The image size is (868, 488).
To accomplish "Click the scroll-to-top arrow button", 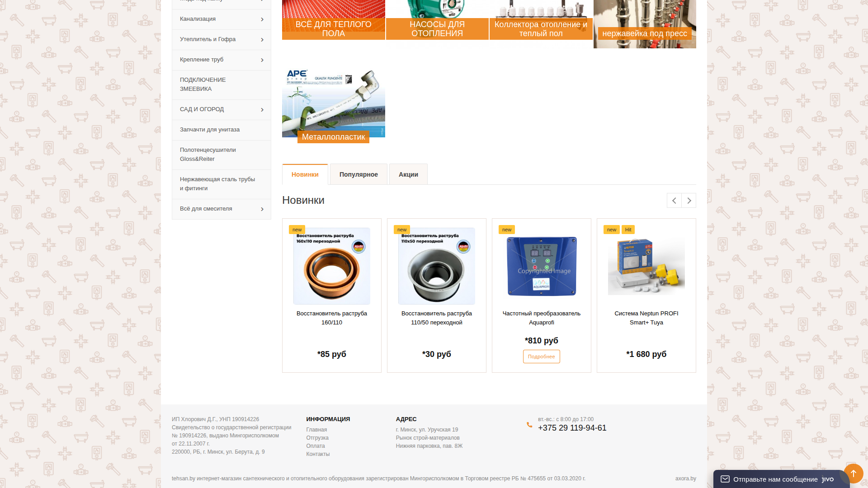I will (854, 473).
